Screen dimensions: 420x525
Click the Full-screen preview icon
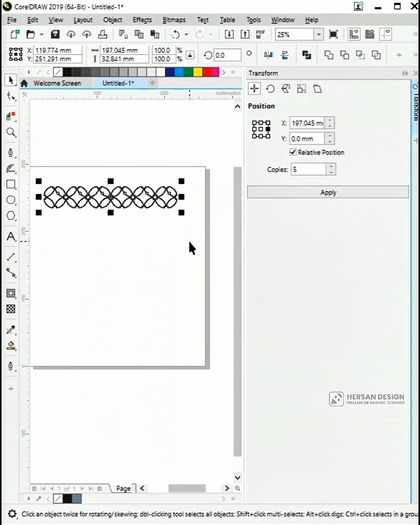pyautogui.click(x=333, y=34)
